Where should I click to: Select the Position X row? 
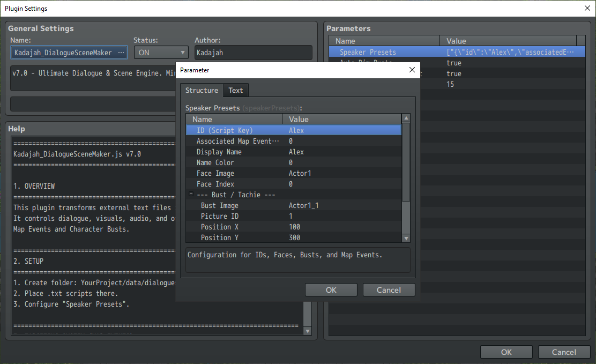click(x=293, y=227)
